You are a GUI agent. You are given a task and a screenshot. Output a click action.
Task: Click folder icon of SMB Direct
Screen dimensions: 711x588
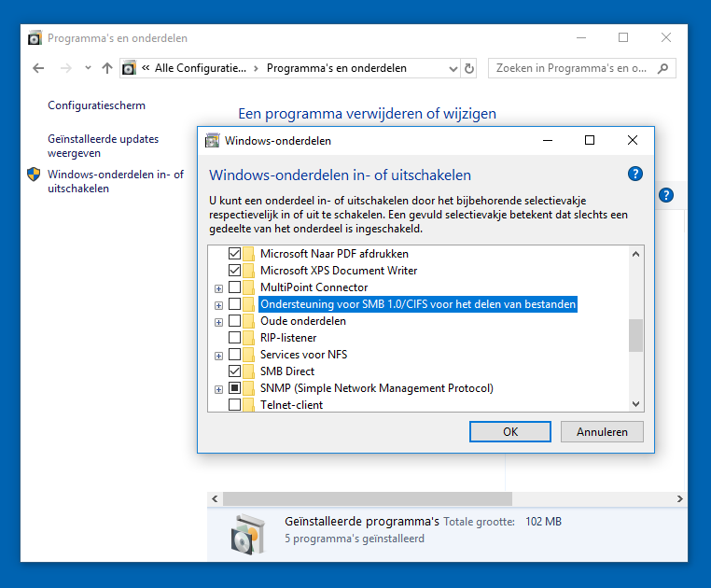[248, 371]
